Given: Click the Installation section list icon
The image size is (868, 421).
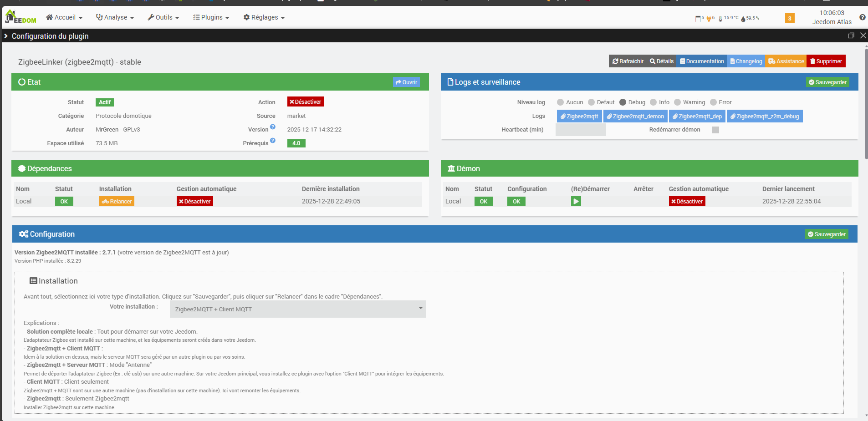Looking at the screenshot, I should pos(33,281).
